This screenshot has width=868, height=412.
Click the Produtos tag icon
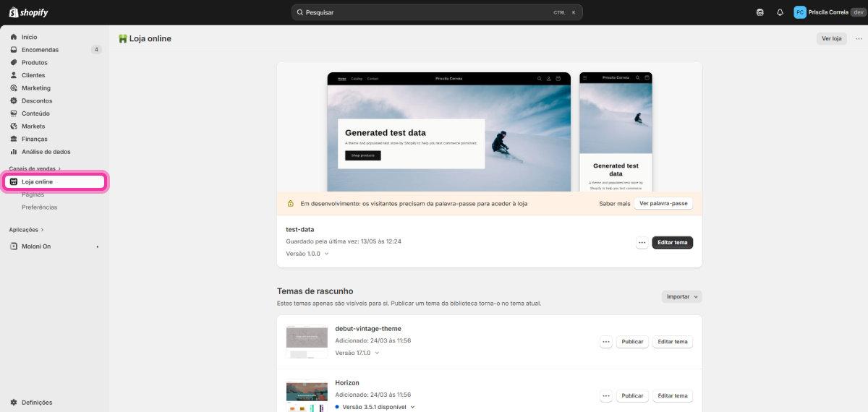coord(14,63)
